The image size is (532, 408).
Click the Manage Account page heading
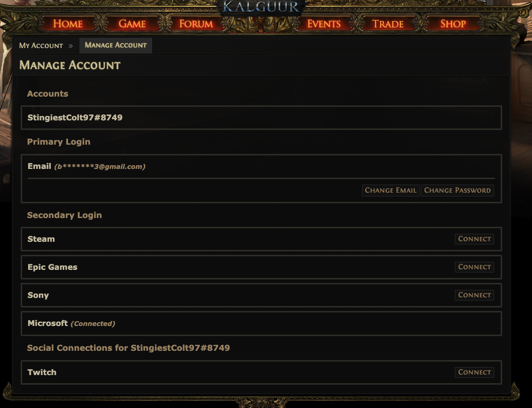pyautogui.click(x=70, y=65)
